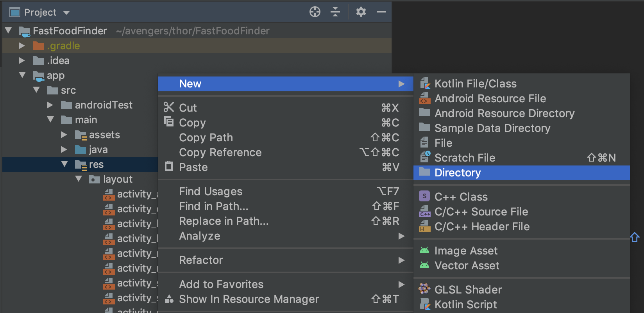Click the locate/scroll from source crosshair icon
Viewport: 644px width, 313px height.
[315, 12]
